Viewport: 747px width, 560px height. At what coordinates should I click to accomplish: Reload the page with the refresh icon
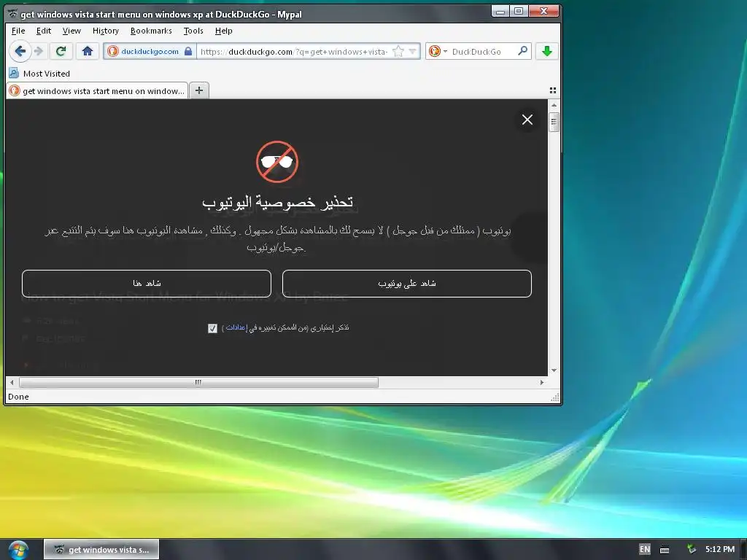tap(61, 51)
